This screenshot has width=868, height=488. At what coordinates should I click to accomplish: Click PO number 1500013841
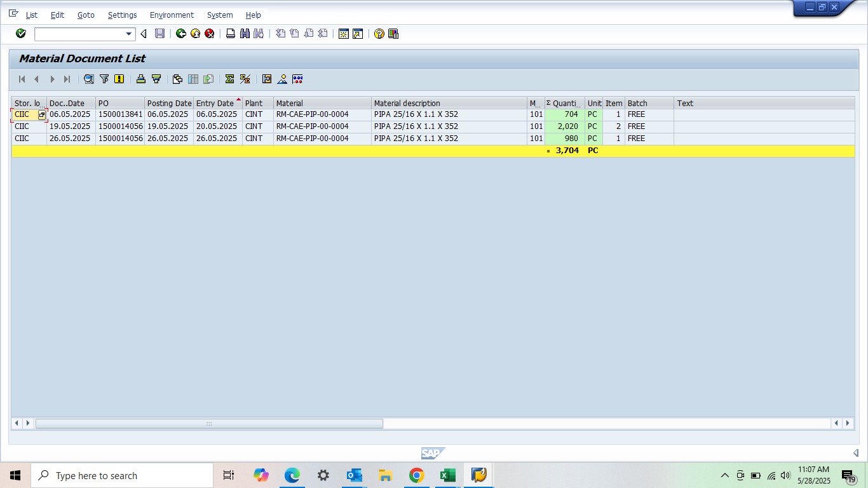(120, 114)
